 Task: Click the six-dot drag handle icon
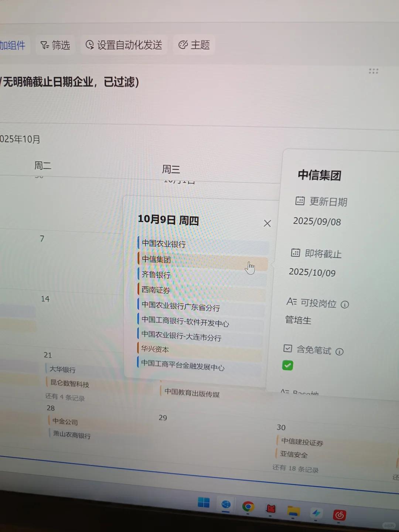374,71
